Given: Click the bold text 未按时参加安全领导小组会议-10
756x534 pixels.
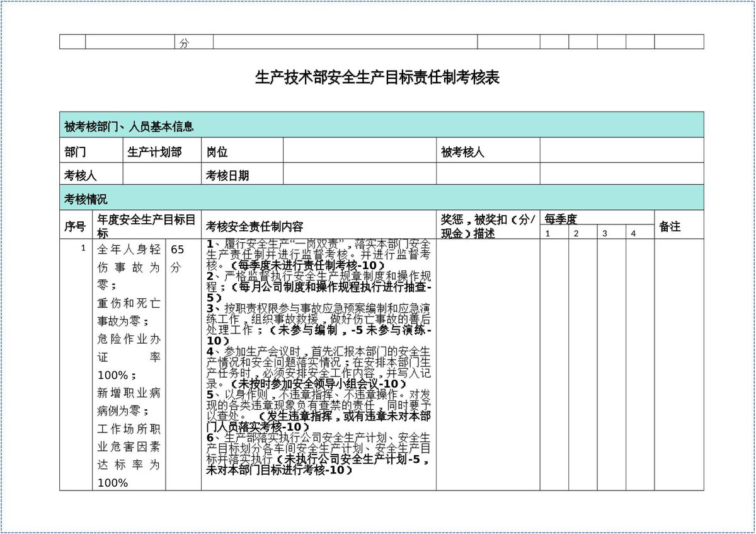Looking at the screenshot, I should pyautogui.click(x=318, y=383).
